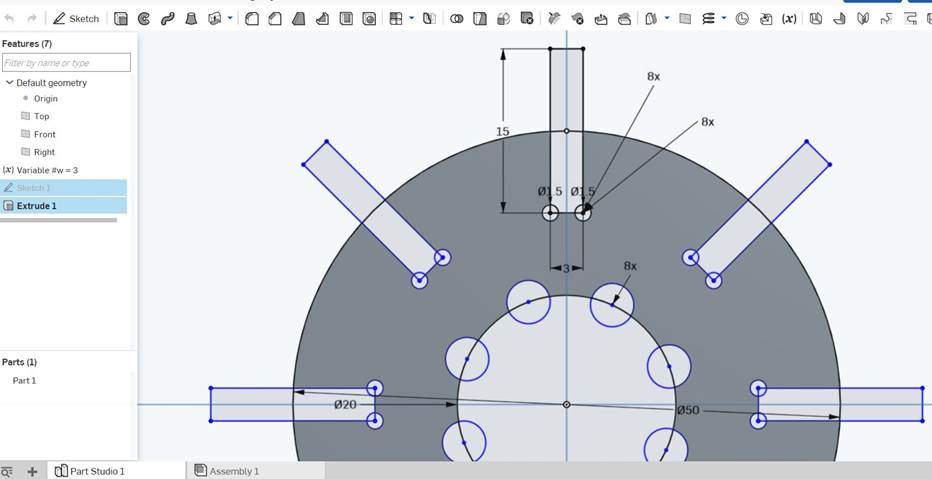Select the Sweep tool
The height and width of the screenshot is (479, 932).
[x=167, y=18]
